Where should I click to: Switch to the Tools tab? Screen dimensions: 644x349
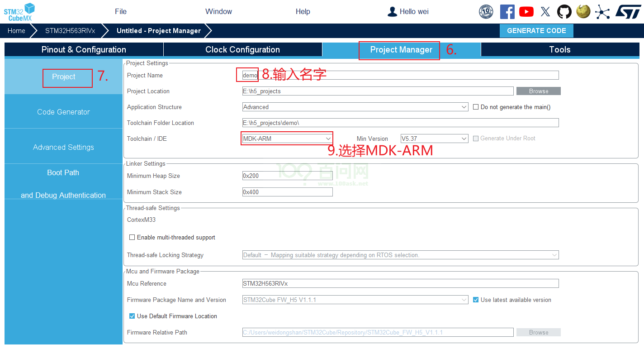point(560,50)
